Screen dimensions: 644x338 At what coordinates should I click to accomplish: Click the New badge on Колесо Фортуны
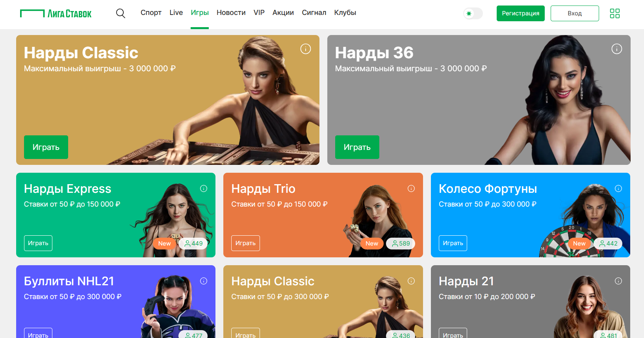[579, 244]
